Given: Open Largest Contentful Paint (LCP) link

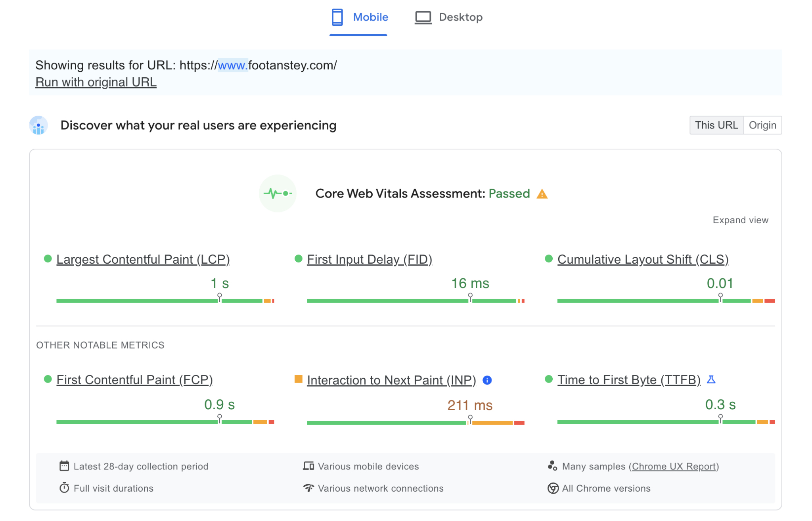Looking at the screenshot, I should pyautogui.click(x=143, y=259).
